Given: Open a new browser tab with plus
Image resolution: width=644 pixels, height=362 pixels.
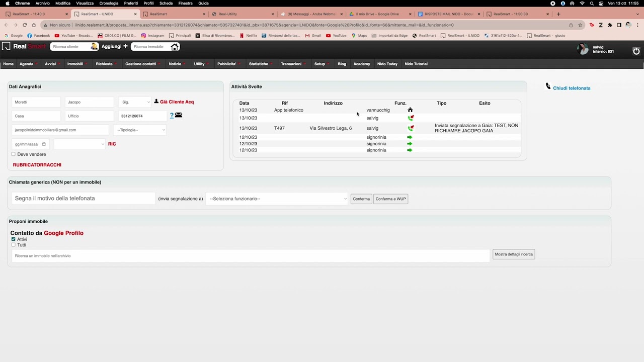Looking at the screenshot, I should point(558,14).
